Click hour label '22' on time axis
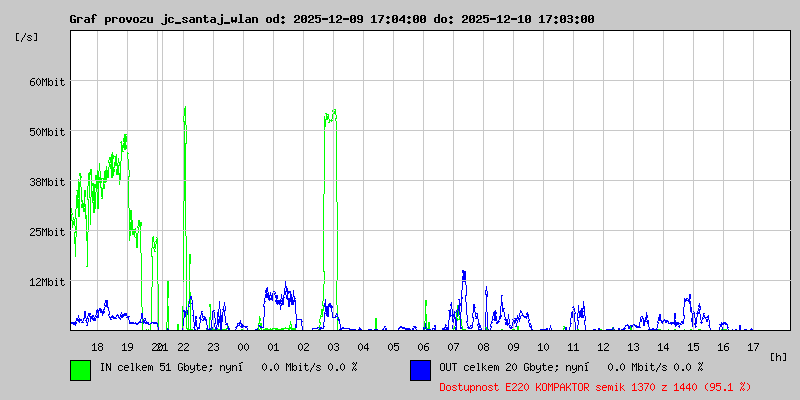The width and height of the screenshot is (800, 400). pos(184,347)
